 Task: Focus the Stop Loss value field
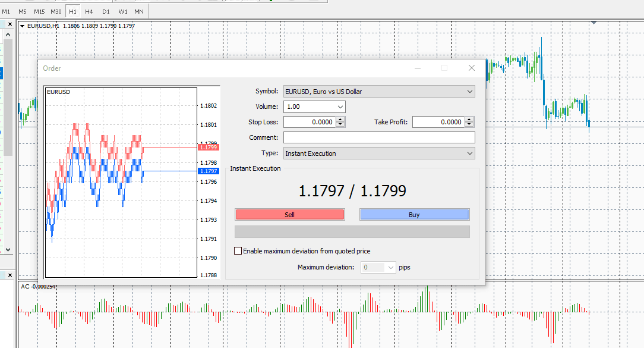(x=310, y=122)
